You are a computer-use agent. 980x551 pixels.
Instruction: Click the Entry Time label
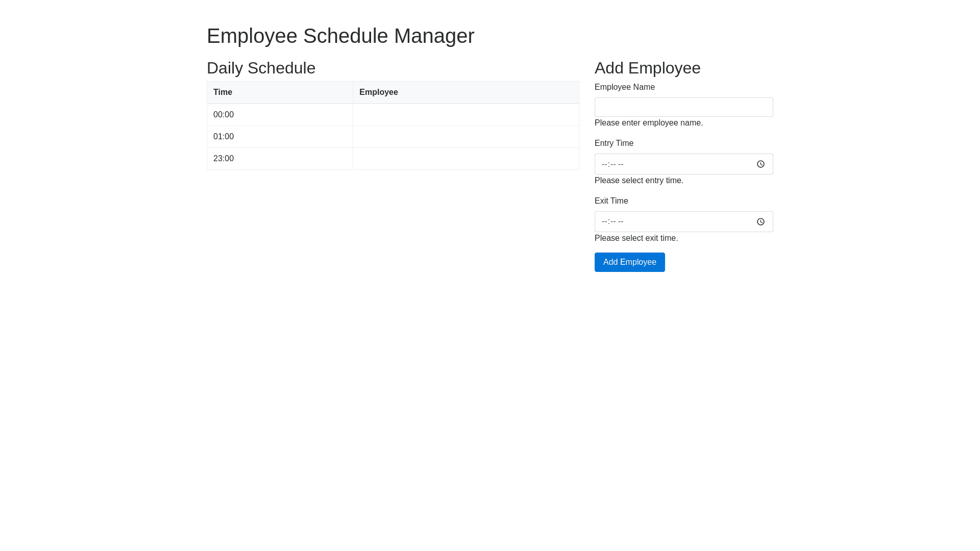pyautogui.click(x=614, y=143)
